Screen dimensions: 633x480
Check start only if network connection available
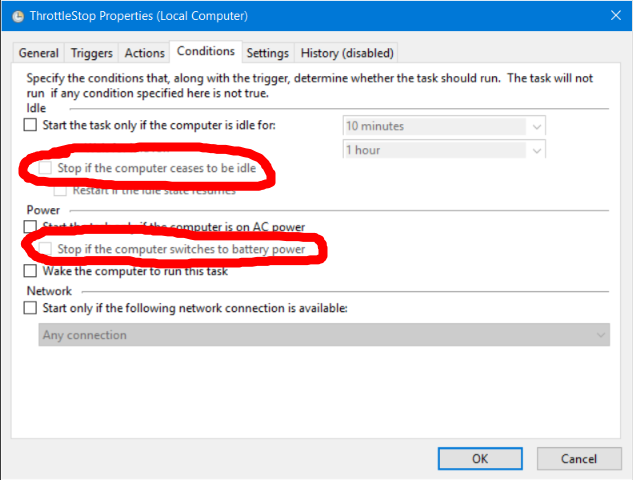tap(30, 308)
